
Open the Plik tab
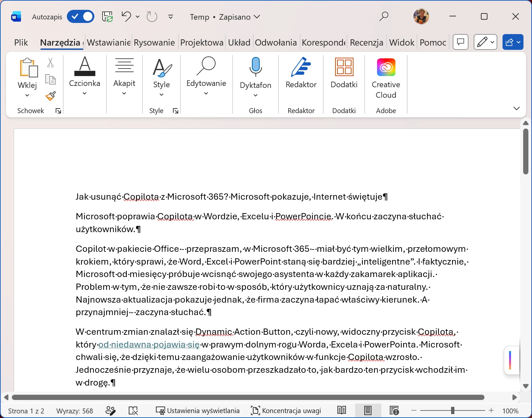(x=21, y=43)
